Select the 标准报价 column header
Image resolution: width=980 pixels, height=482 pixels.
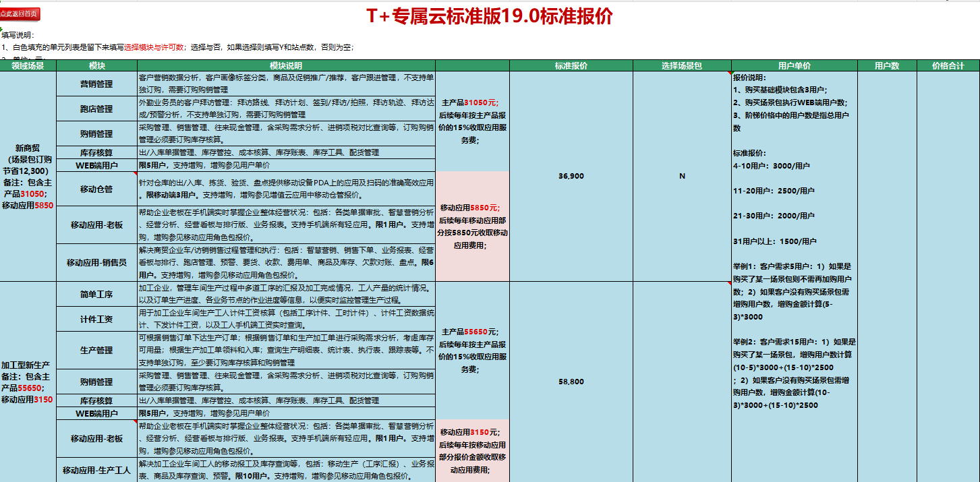click(x=571, y=65)
